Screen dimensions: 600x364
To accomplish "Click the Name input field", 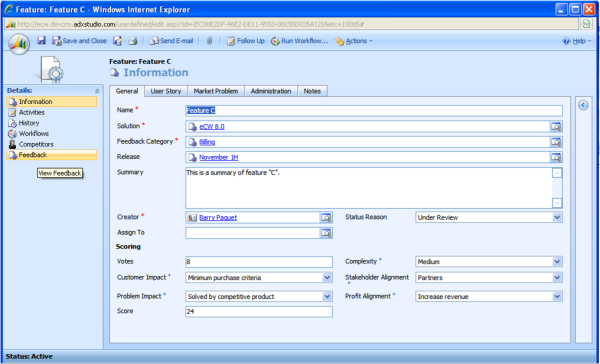I will [x=374, y=111].
